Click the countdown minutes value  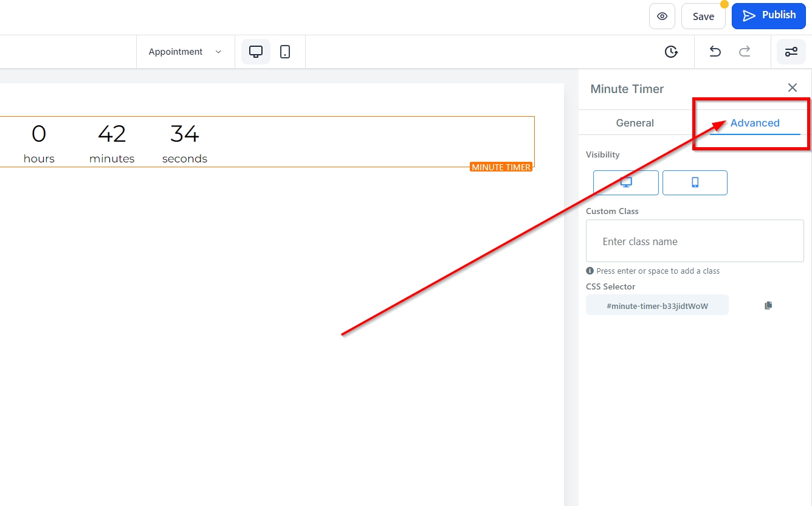pyautogui.click(x=112, y=134)
